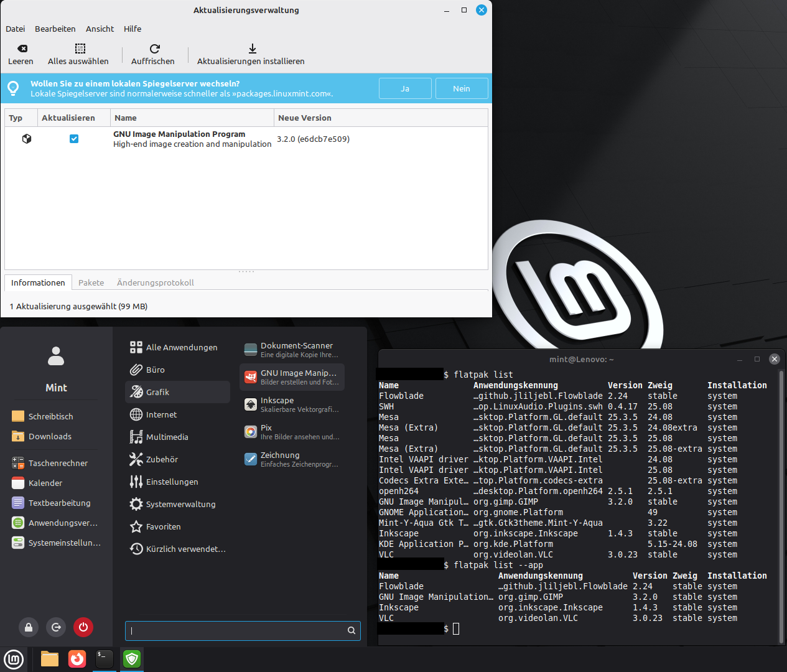Image resolution: width=787 pixels, height=672 pixels.
Task: Select the Internet category
Action: point(177,414)
